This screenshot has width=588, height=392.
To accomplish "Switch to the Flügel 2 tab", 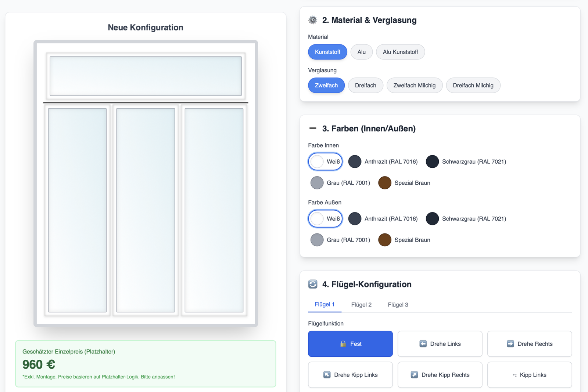I will click(361, 305).
